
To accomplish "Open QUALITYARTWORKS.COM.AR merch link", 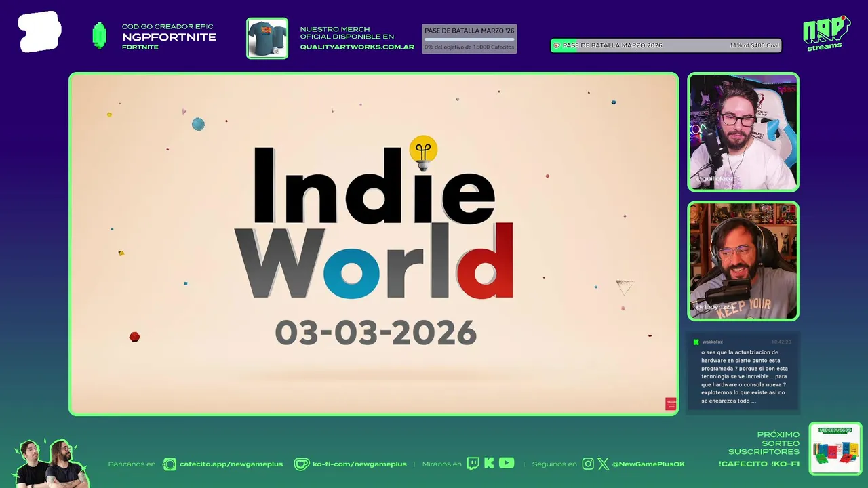I will tap(357, 47).
